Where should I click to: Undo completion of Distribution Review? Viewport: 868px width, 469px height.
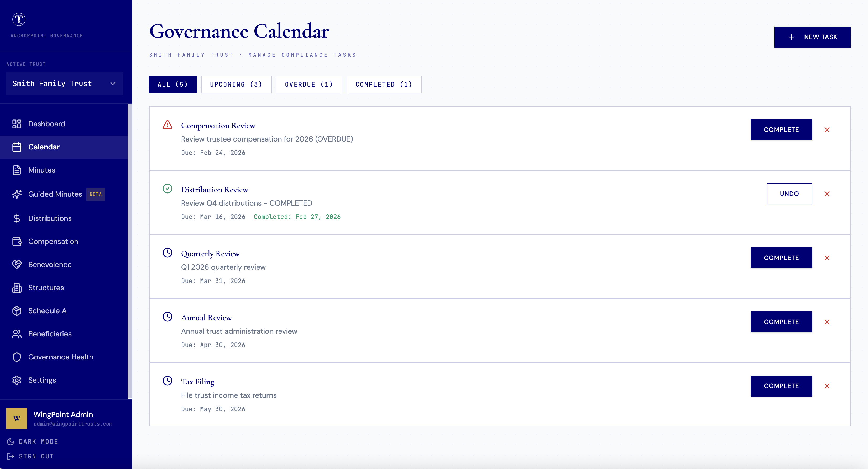pyautogui.click(x=789, y=194)
